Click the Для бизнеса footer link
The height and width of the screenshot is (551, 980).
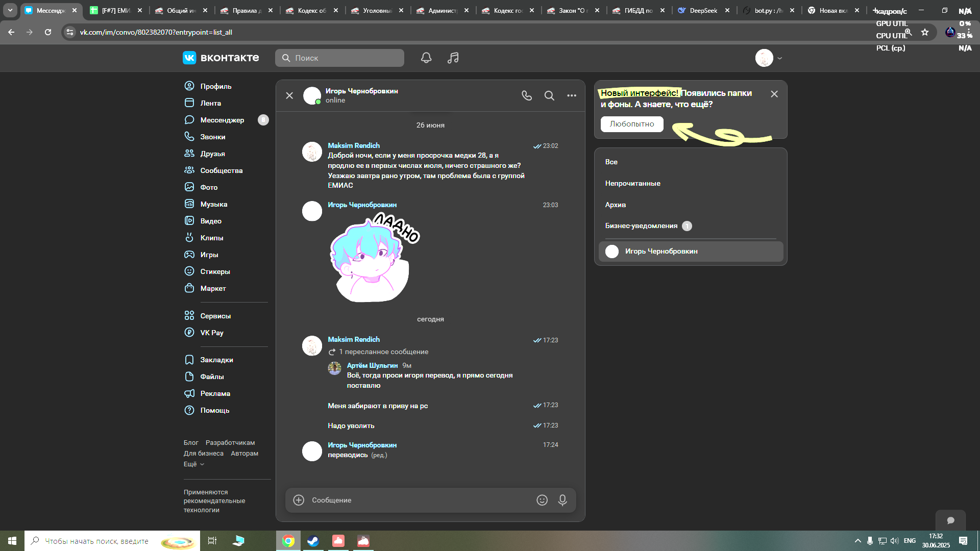204,454
